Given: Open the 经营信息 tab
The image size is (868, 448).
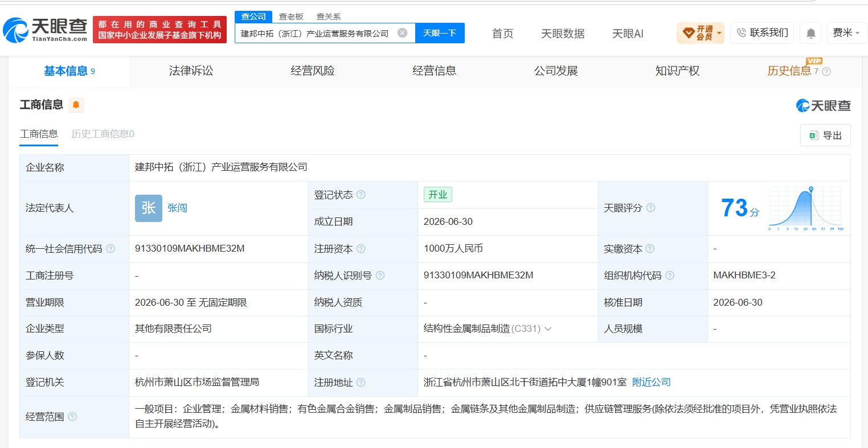Looking at the screenshot, I should (x=434, y=71).
